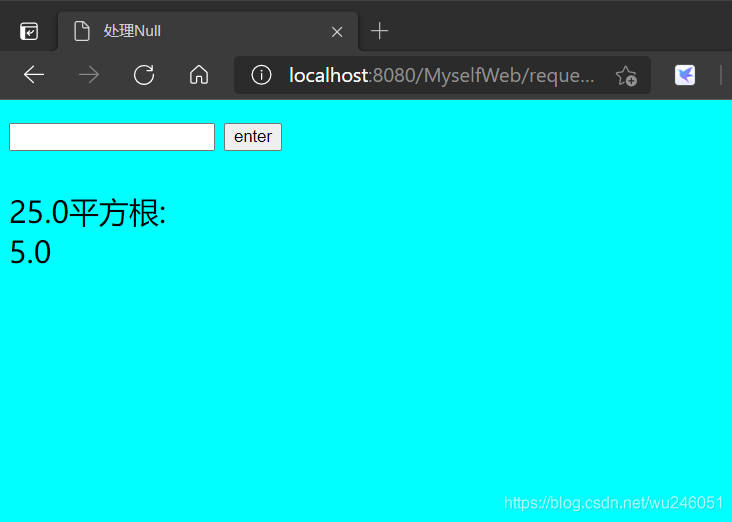The height and width of the screenshot is (522, 732).
Task: Submit with the enter button
Action: tap(253, 137)
